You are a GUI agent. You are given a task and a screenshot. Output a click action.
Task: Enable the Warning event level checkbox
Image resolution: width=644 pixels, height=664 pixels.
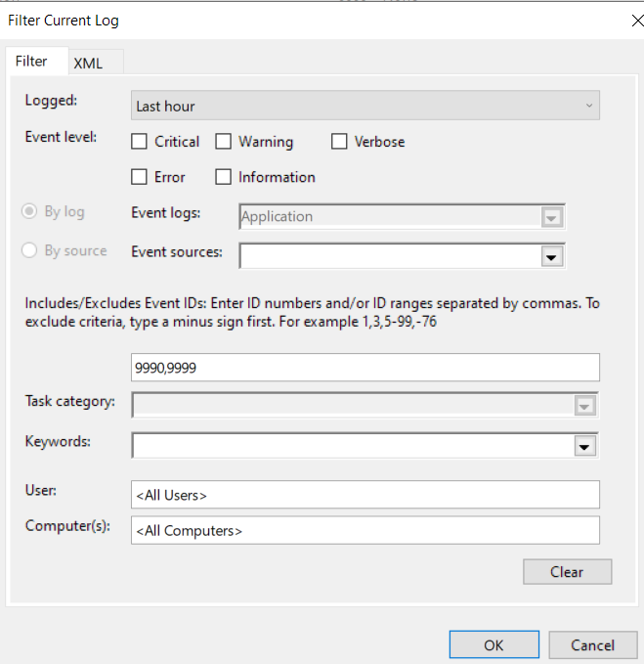[x=224, y=142]
